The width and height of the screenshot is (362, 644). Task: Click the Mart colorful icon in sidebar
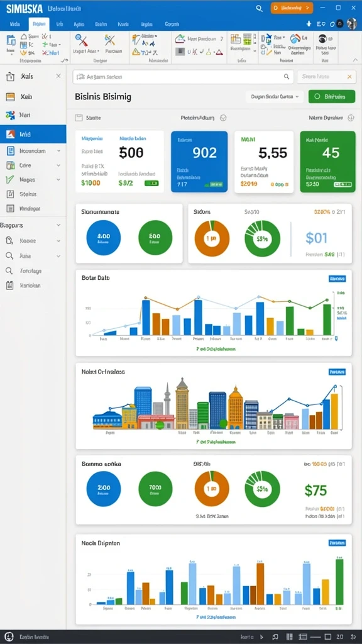pyautogui.click(x=10, y=116)
